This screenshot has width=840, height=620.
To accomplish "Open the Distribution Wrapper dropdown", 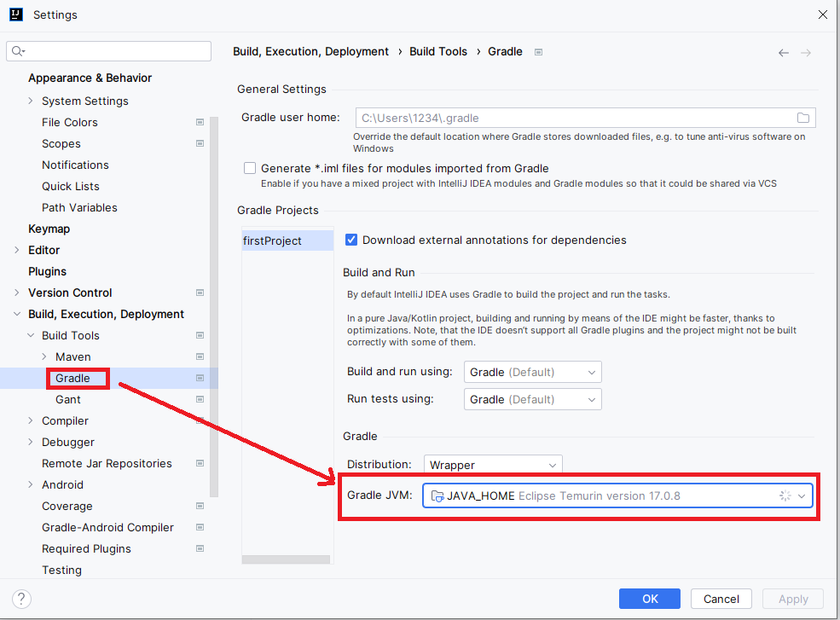I will [493, 465].
